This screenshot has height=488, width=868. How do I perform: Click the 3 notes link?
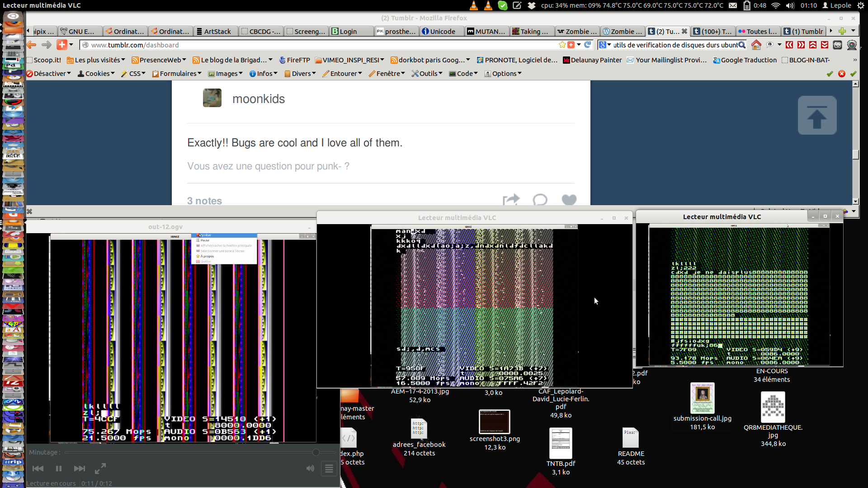click(204, 201)
